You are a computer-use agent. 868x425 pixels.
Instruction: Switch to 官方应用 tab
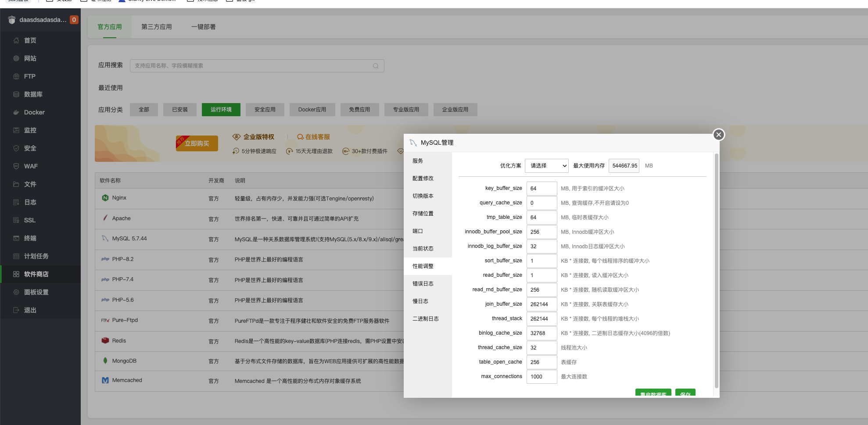110,27
